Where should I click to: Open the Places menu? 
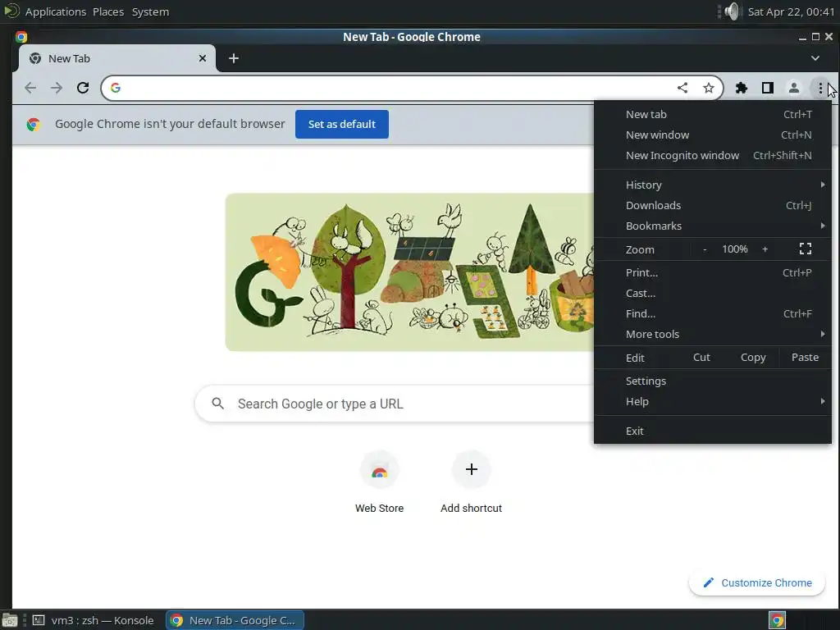pyautogui.click(x=108, y=11)
